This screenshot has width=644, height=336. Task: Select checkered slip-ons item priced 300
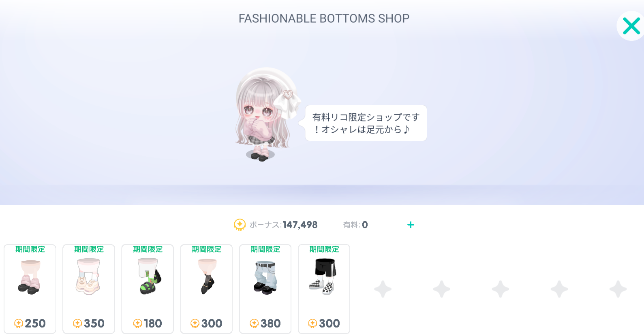[324, 289]
